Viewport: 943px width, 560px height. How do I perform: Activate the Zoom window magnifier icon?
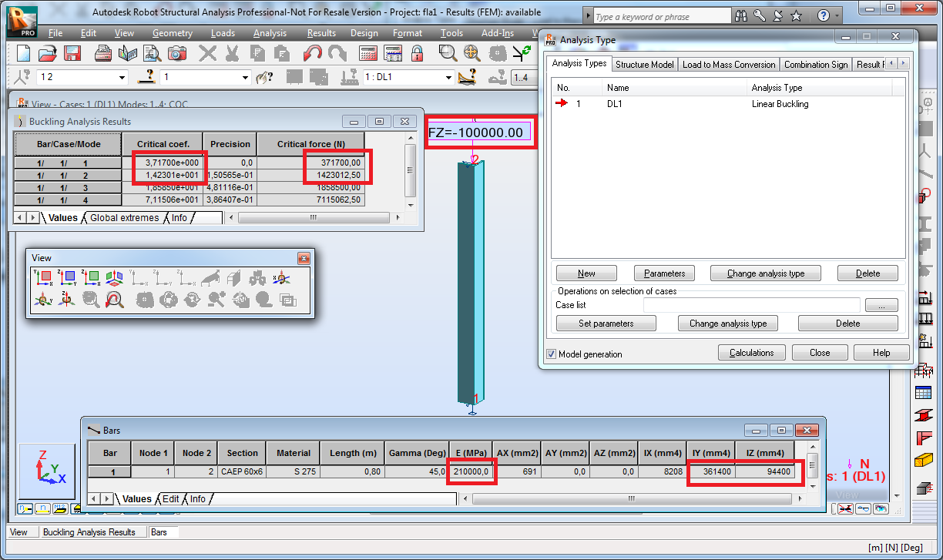tap(448, 53)
